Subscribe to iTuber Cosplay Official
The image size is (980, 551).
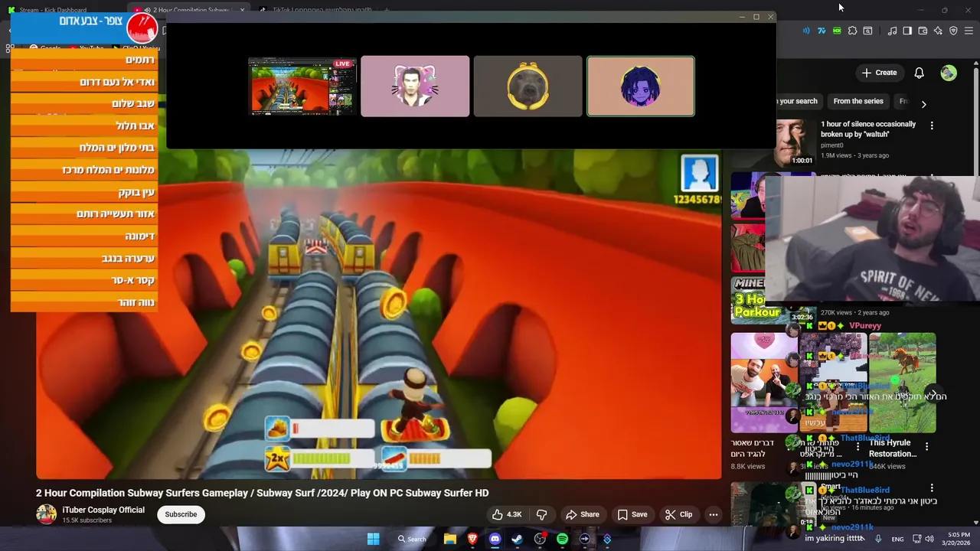pyautogui.click(x=181, y=514)
